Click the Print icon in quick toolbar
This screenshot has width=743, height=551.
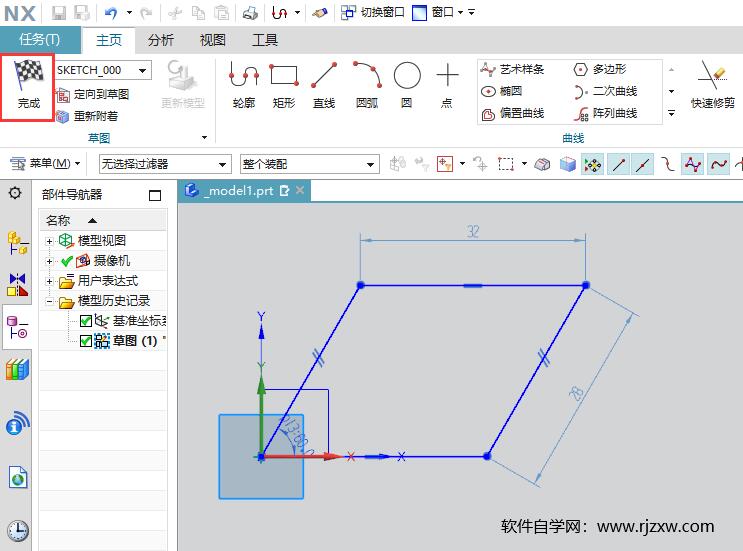click(x=250, y=13)
